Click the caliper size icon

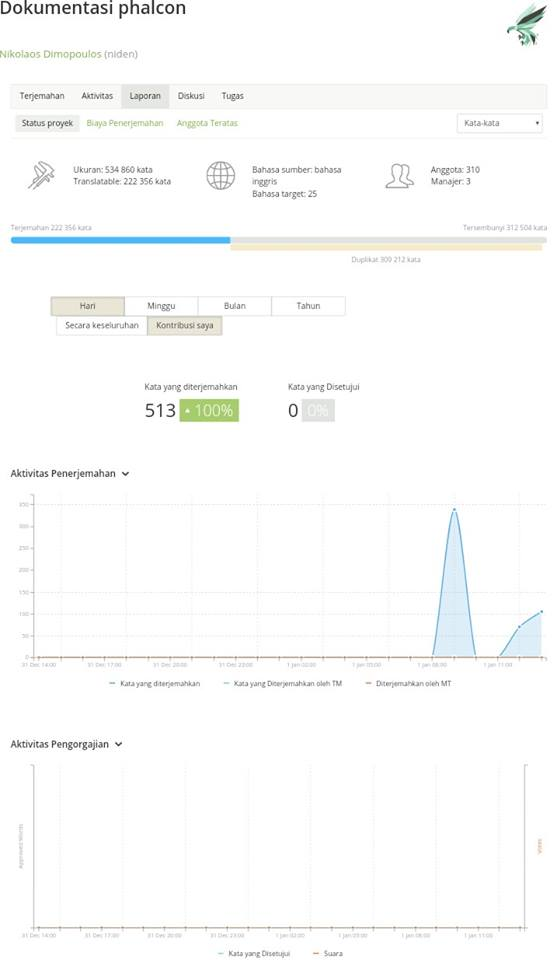tap(41, 175)
